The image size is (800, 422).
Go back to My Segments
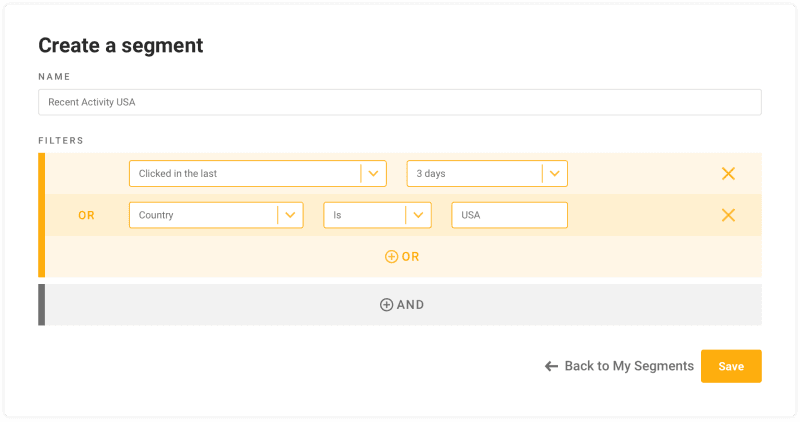pyautogui.click(x=628, y=367)
